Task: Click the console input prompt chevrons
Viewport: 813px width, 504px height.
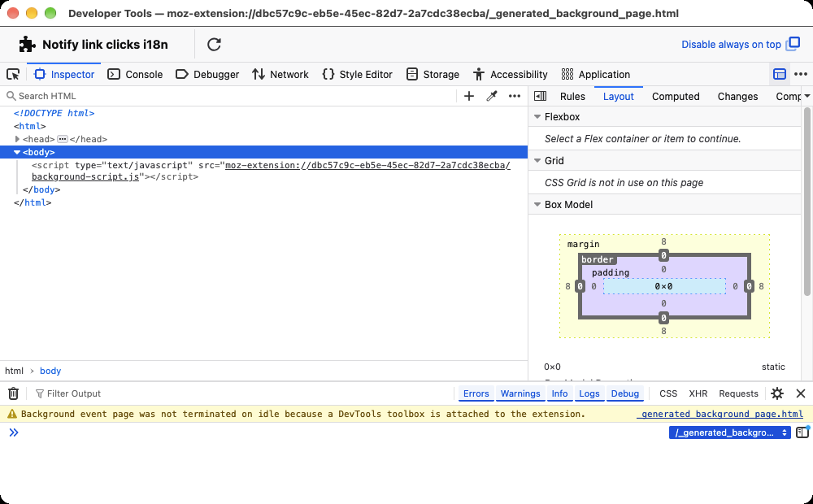Action: pyautogui.click(x=14, y=432)
